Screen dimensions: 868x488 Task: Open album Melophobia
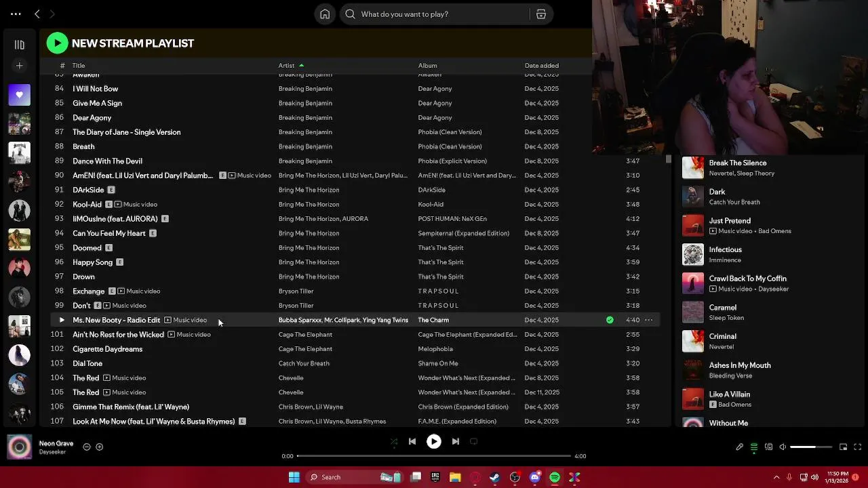coord(435,349)
